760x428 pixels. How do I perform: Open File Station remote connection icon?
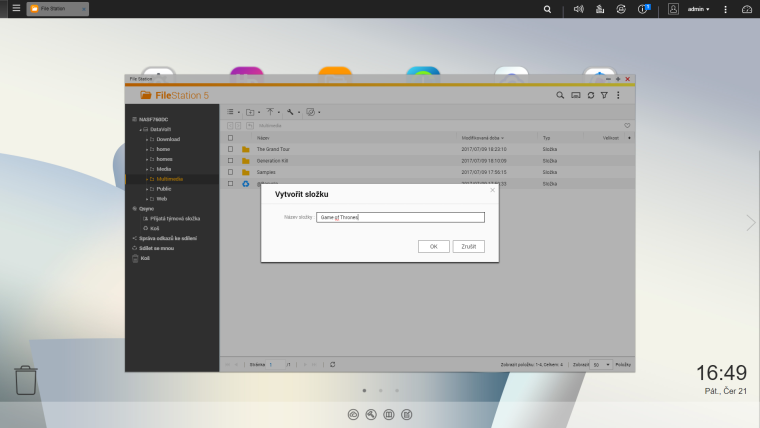[x=575, y=95]
